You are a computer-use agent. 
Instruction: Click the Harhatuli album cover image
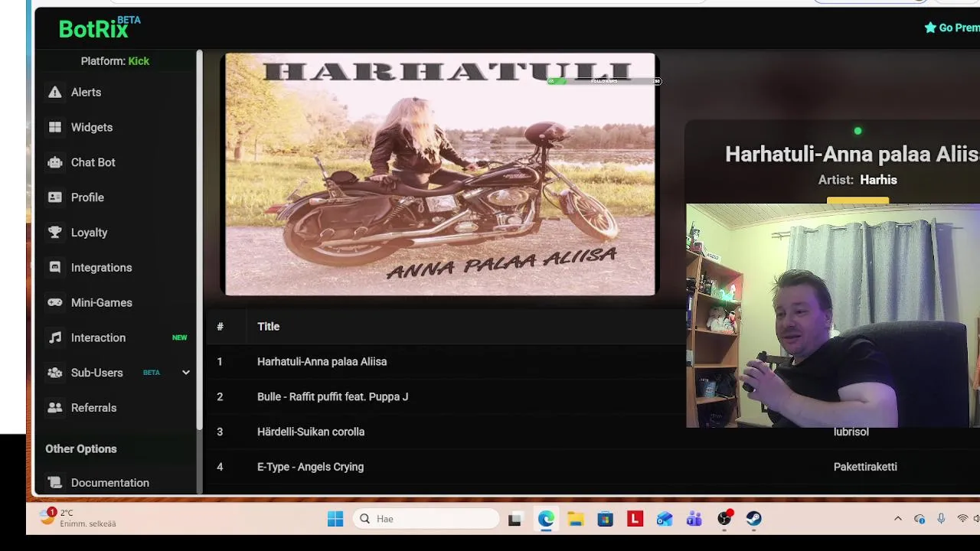(440, 174)
